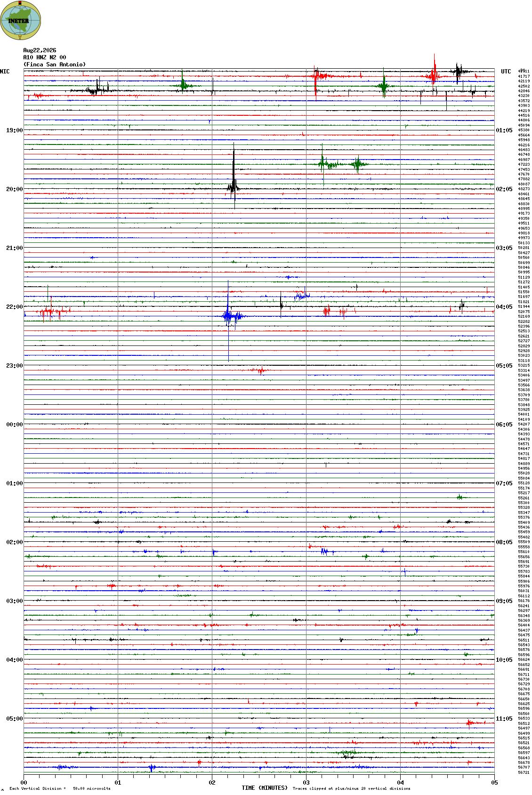Viewport: 532px width, 795px height.
Task: Click the NIC local time zone label
Action: [x=5, y=72]
